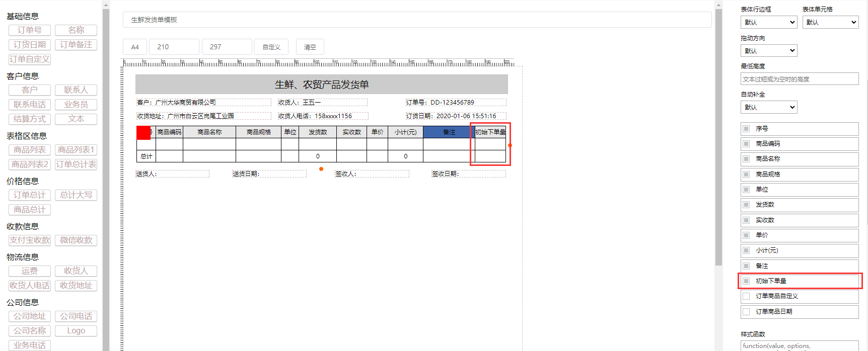Expand the 拖动方向 dropdown
868x351 pixels.
[768, 51]
